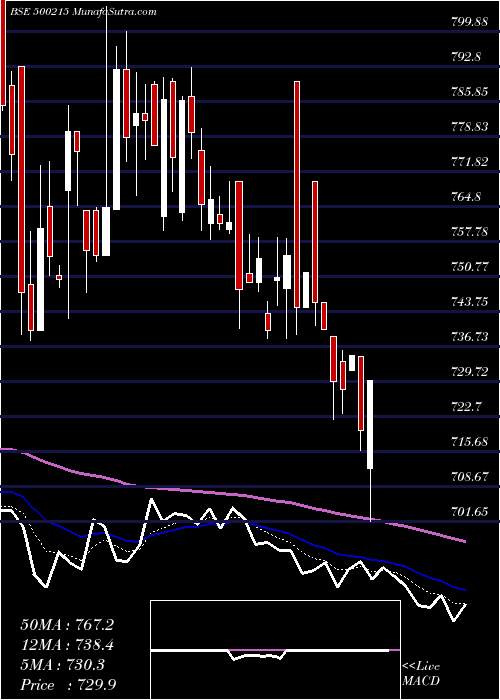Click the 799.88 price axis label

(469, 22)
